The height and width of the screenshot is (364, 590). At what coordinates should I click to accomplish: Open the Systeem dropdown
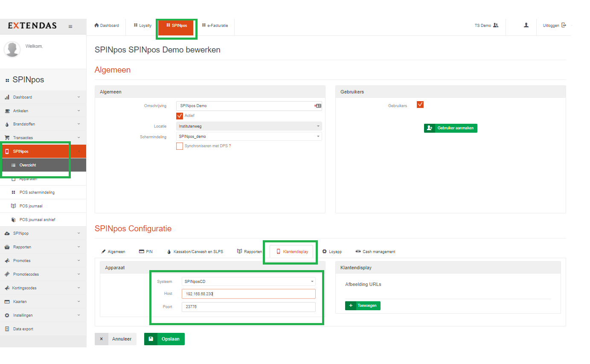pyautogui.click(x=248, y=282)
